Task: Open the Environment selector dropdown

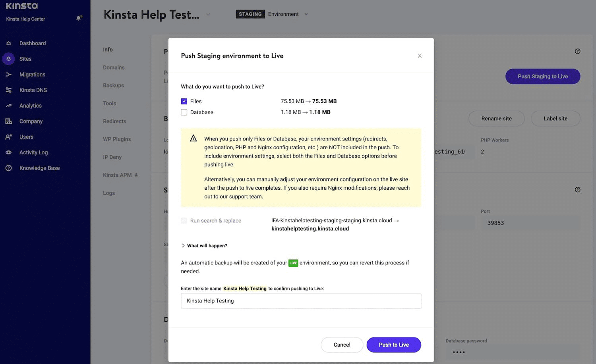Action: [306, 14]
